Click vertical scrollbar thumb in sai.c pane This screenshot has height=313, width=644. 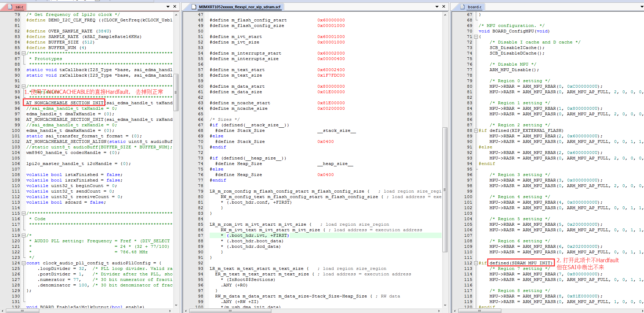176,92
